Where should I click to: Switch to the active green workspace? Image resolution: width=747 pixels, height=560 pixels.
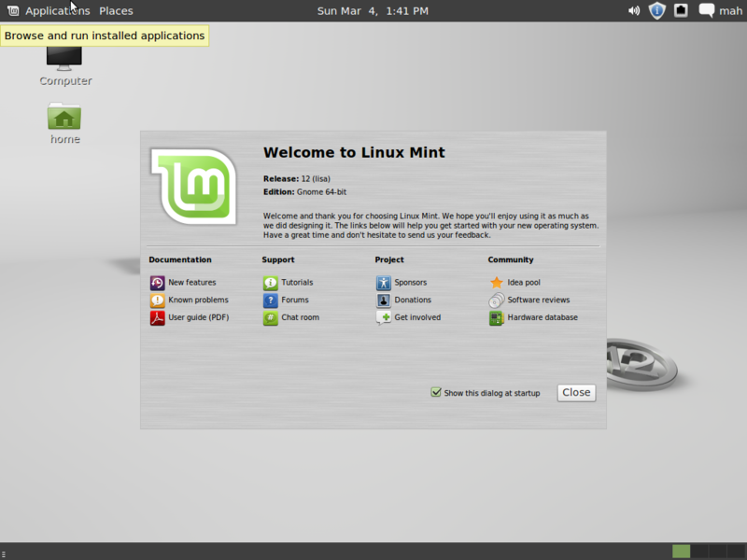681,552
